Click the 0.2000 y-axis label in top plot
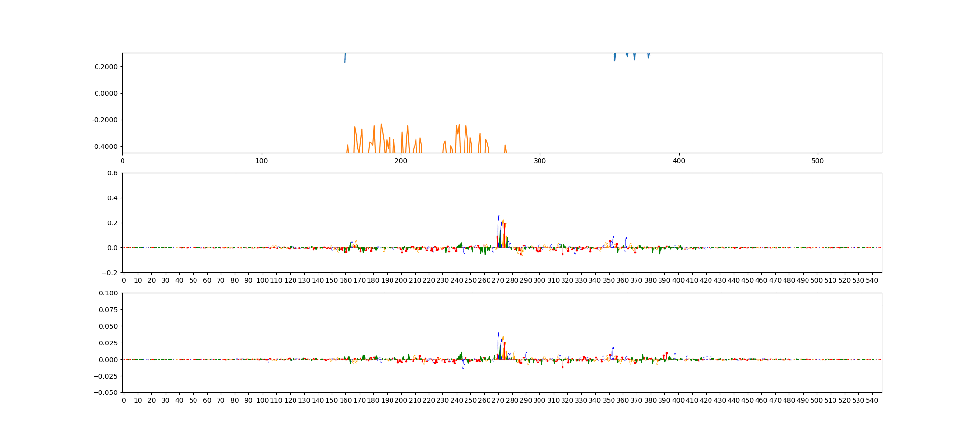 coord(106,67)
